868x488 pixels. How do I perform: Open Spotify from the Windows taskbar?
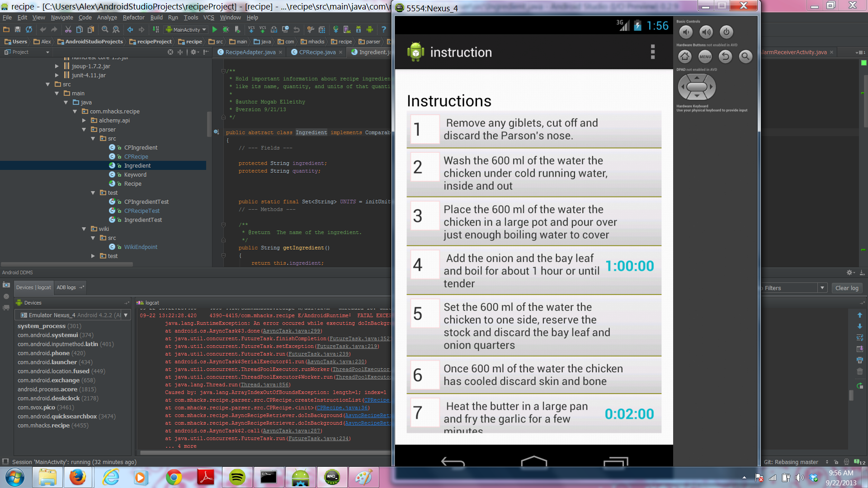(237, 477)
